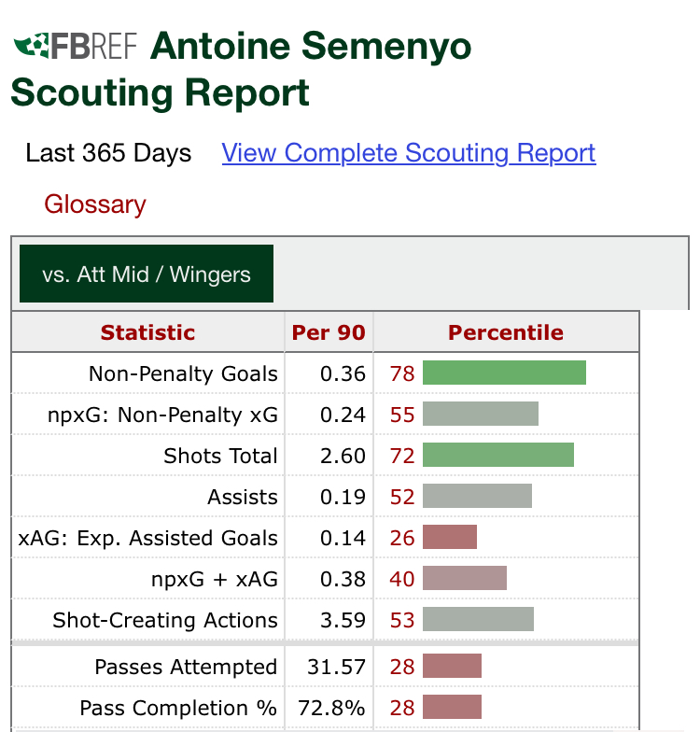Open the Glossary link
Image resolution: width=700 pixels, height=732 pixels.
point(95,204)
